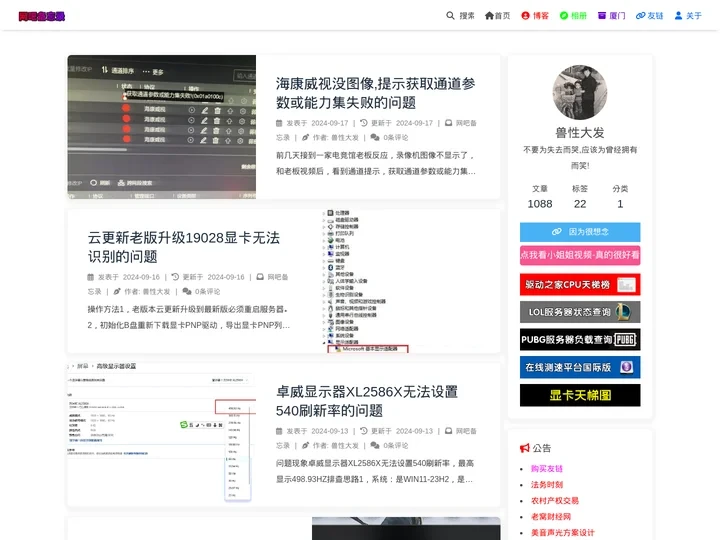The width and height of the screenshot is (720, 540).
Task: Open the 老窝财经网 announcement link
Action: coord(551,517)
